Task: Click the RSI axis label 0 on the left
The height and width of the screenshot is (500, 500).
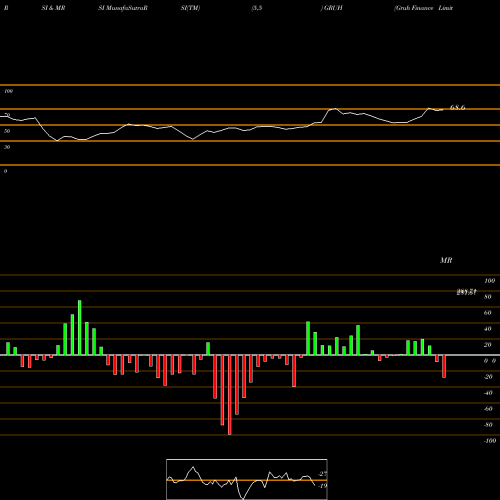Action: (5, 171)
